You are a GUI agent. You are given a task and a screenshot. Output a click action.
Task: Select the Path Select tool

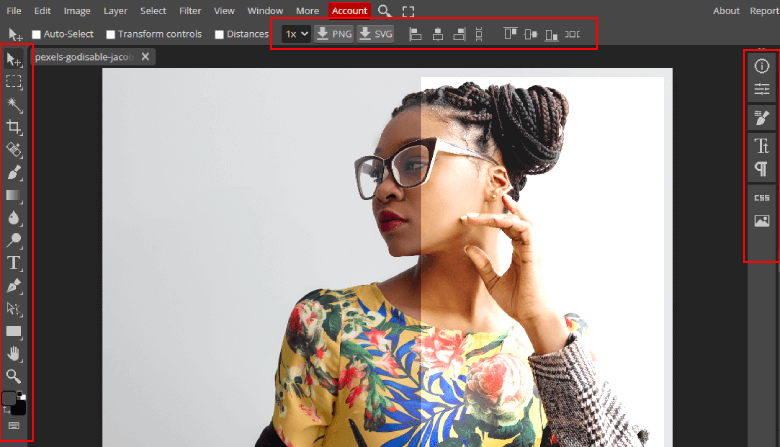coord(14,309)
